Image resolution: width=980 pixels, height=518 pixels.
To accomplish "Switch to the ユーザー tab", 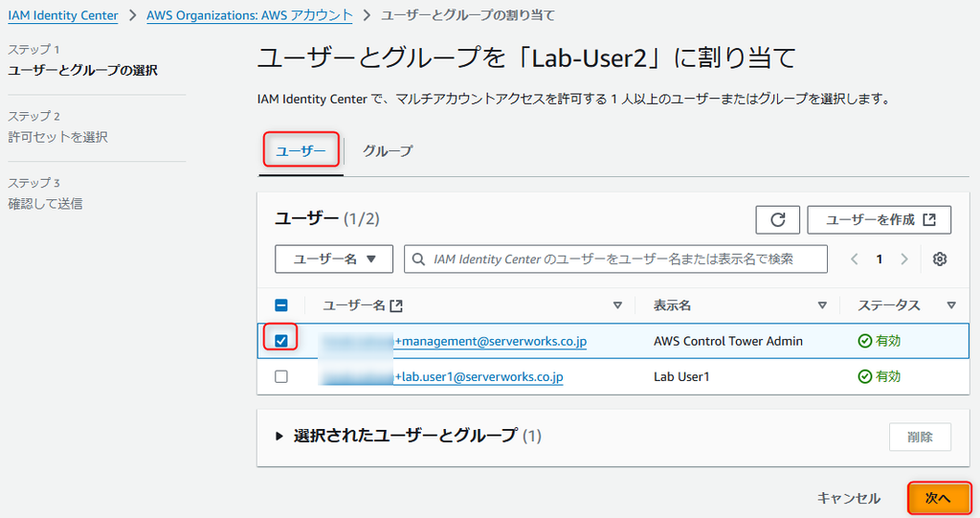I will click(x=301, y=150).
